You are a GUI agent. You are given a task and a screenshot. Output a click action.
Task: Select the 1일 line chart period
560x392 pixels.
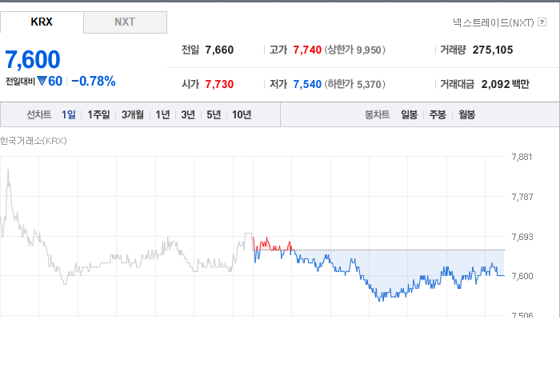tap(69, 114)
